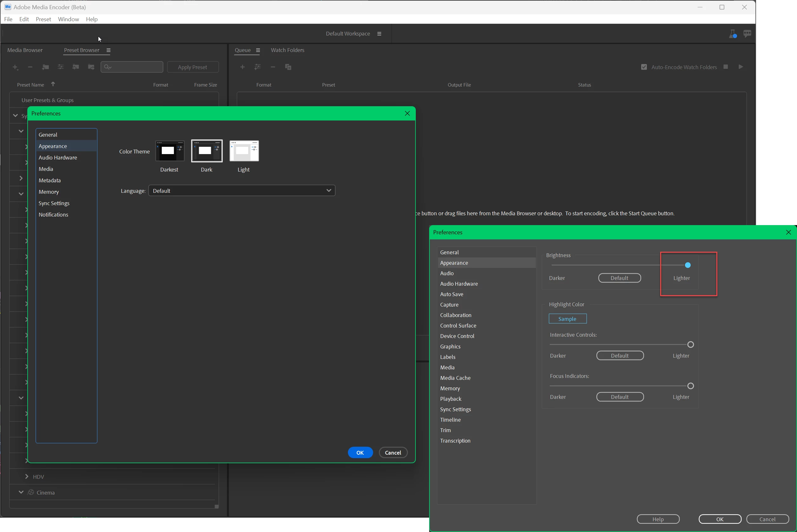Select the Light color theme
The image size is (797, 532).
tap(244, 151)
